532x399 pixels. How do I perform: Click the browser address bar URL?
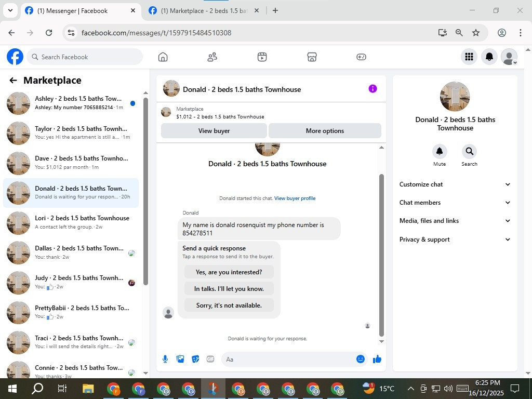(156, 33)
